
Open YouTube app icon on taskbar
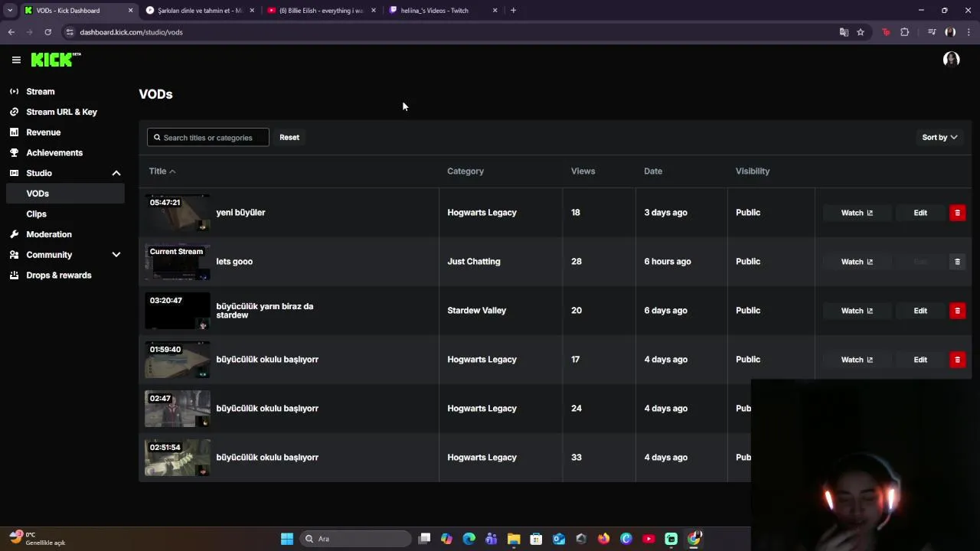(648, 539)
